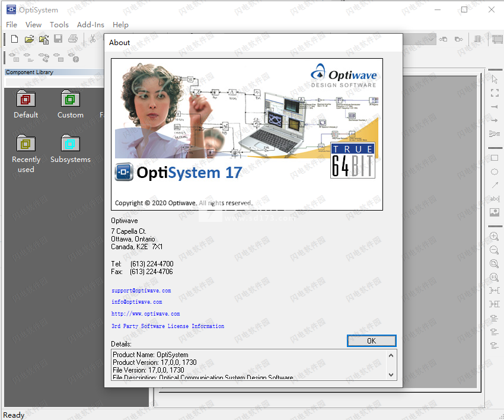Save the project using the floppy disk icon

coord(57,39)
